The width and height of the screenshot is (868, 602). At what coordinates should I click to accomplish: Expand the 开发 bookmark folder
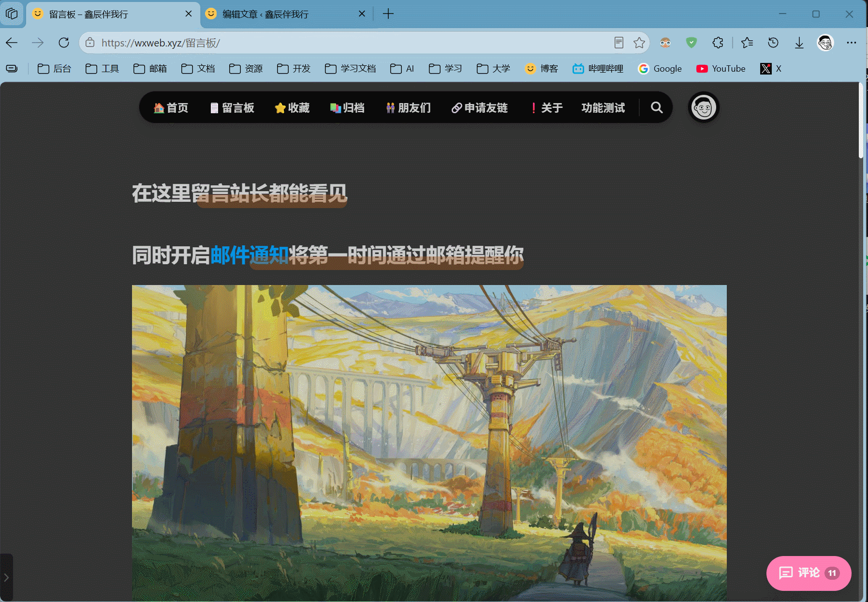pos(294,69)
